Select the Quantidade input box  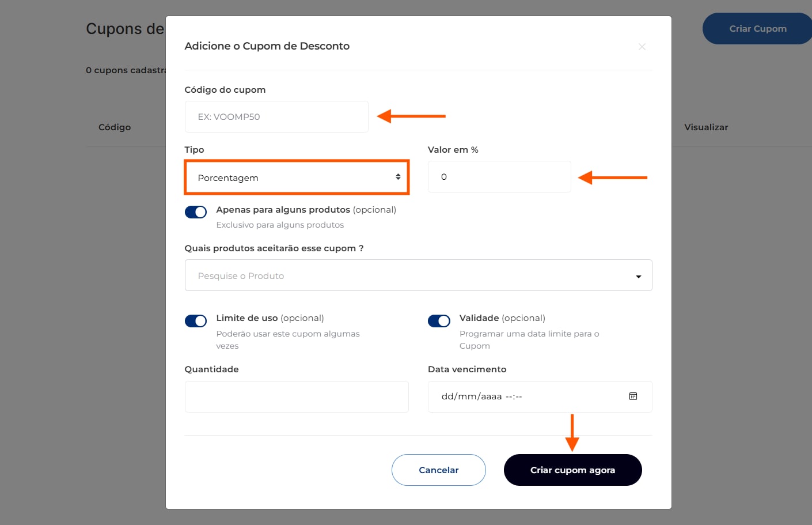click(296, 396)
